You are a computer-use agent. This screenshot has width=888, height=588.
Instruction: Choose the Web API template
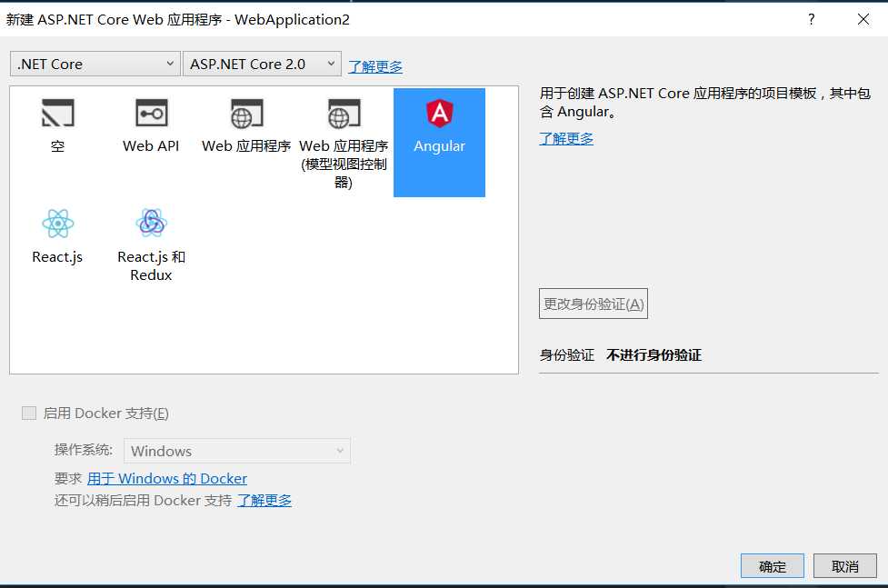pos(151,125)
